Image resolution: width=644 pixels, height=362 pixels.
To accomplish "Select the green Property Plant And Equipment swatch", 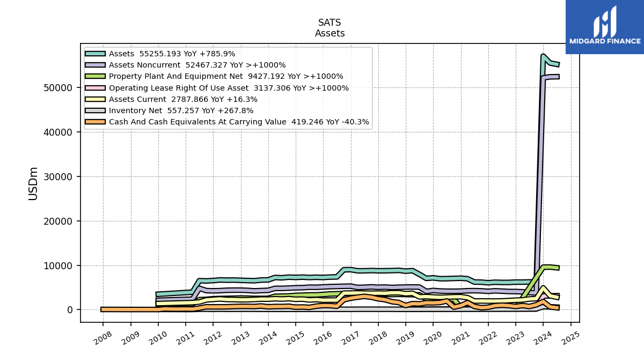I will (96, 76).
